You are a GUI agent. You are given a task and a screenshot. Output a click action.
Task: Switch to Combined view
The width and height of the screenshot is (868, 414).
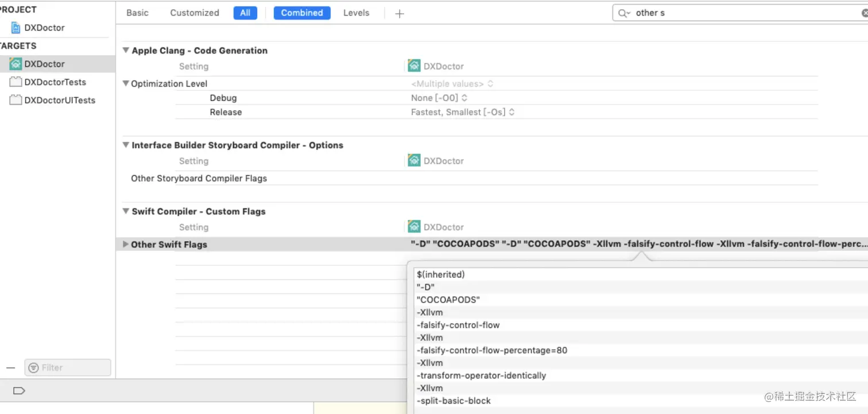point(302,13)
